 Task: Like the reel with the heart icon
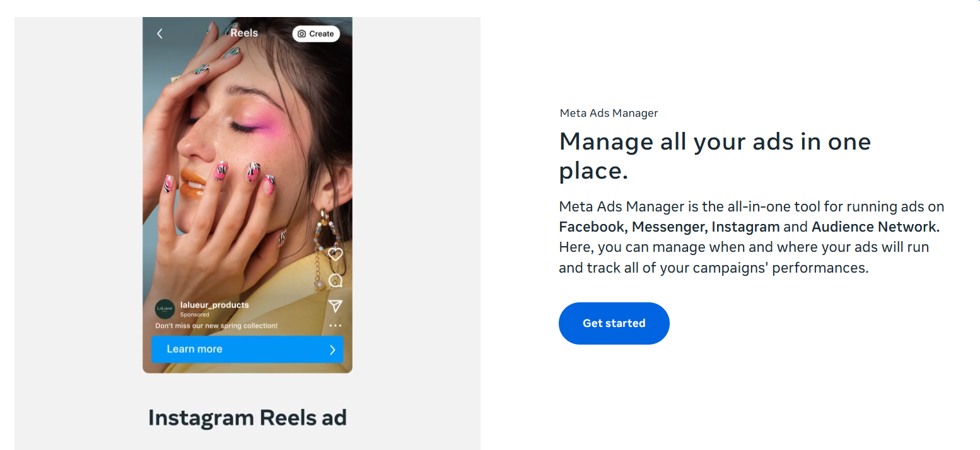(335, 254)
